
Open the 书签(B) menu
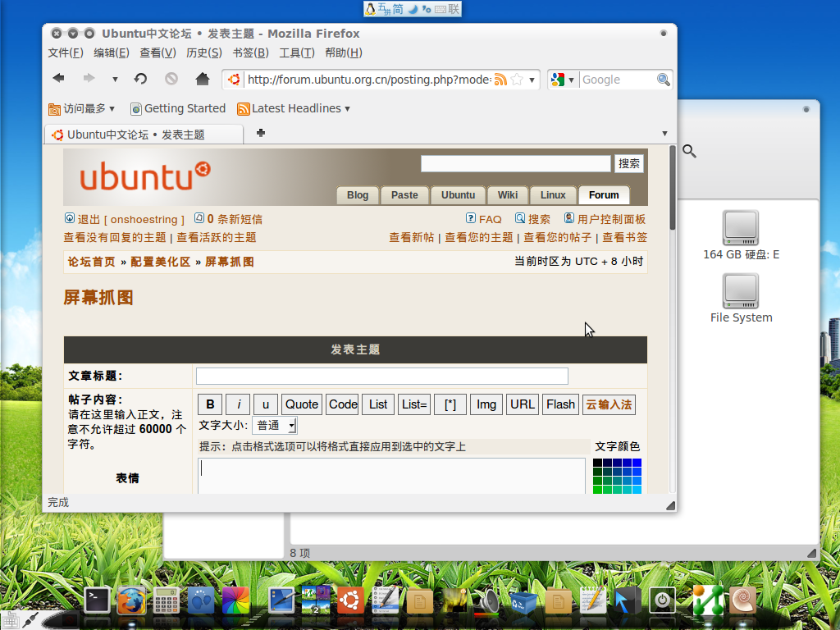point(250,52)
